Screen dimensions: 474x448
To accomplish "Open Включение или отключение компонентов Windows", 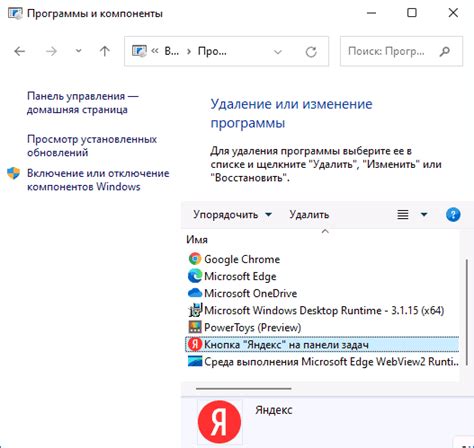I will pos(98,180).
